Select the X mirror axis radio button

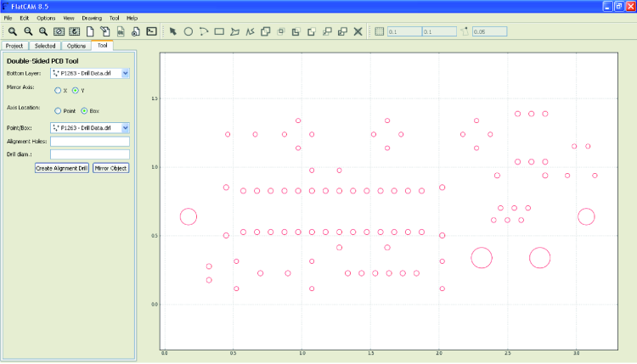pos(58,91)
